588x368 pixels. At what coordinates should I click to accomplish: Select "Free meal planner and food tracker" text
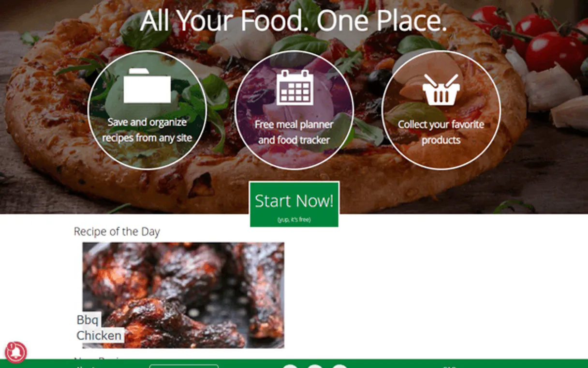click(294, 132)
